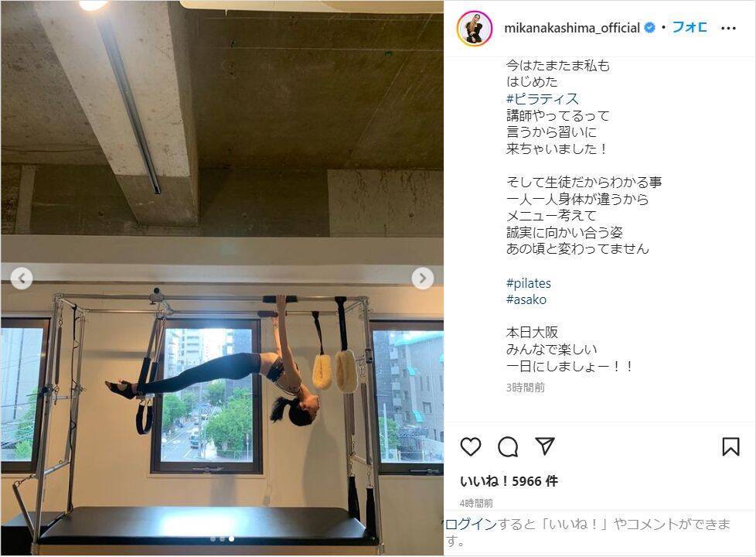Open the three-dot more options menu
756x557 pixels.
click(728, 29)
